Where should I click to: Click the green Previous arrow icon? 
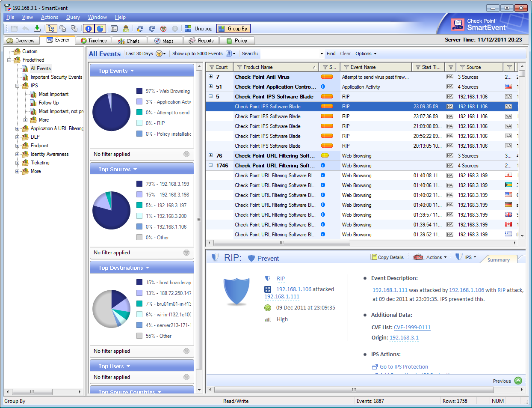point(518,381)
